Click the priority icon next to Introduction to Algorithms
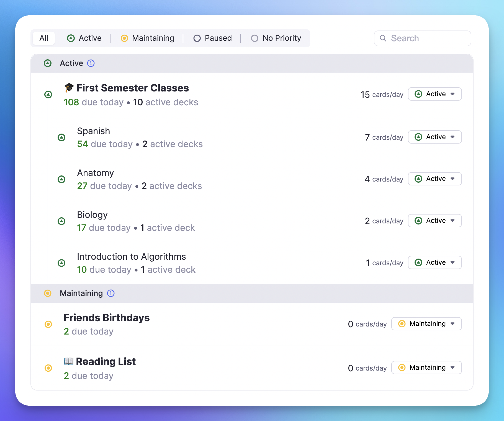Image resolution: width=504 pixels, height=421 pixels. pos(62,263)
